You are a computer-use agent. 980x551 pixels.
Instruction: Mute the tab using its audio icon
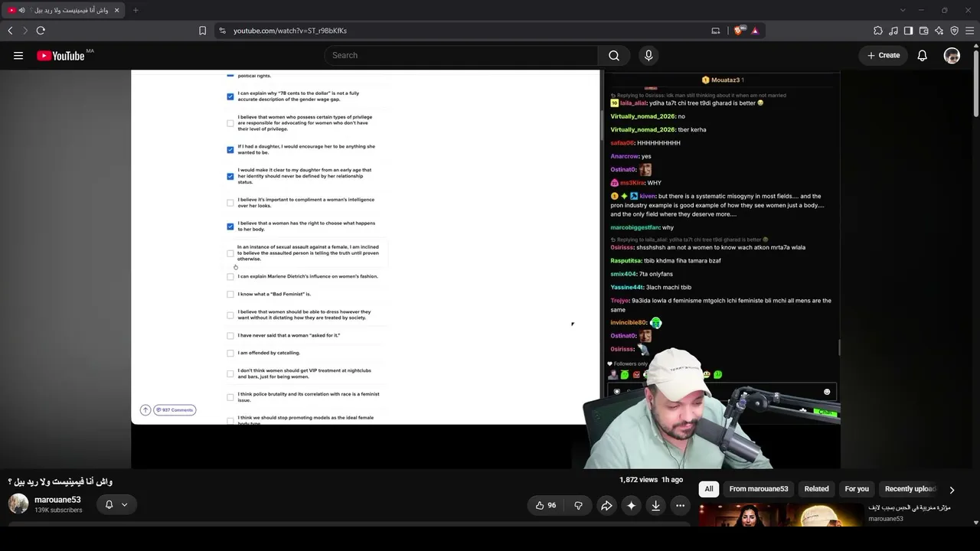pyautogui.click(x=21, y=10)
